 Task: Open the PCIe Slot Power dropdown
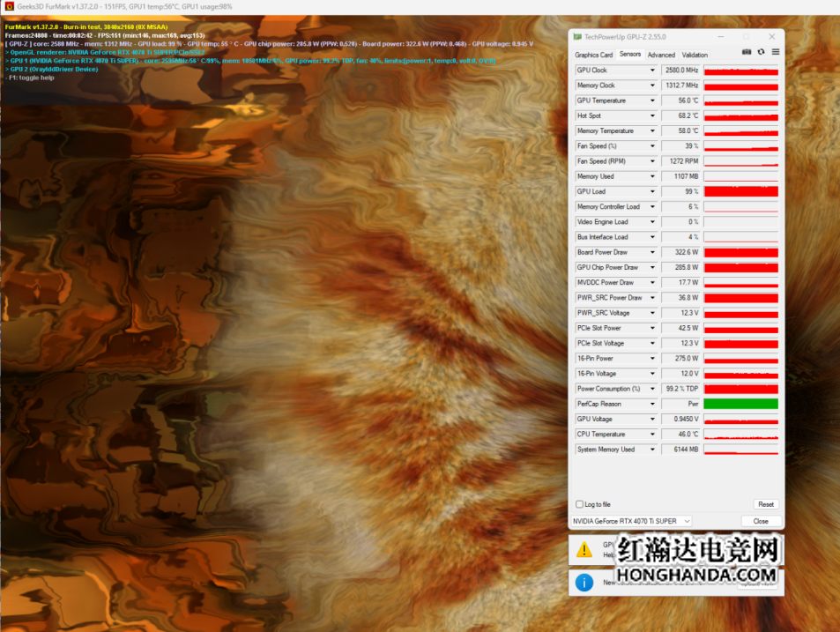pos(652,328)
